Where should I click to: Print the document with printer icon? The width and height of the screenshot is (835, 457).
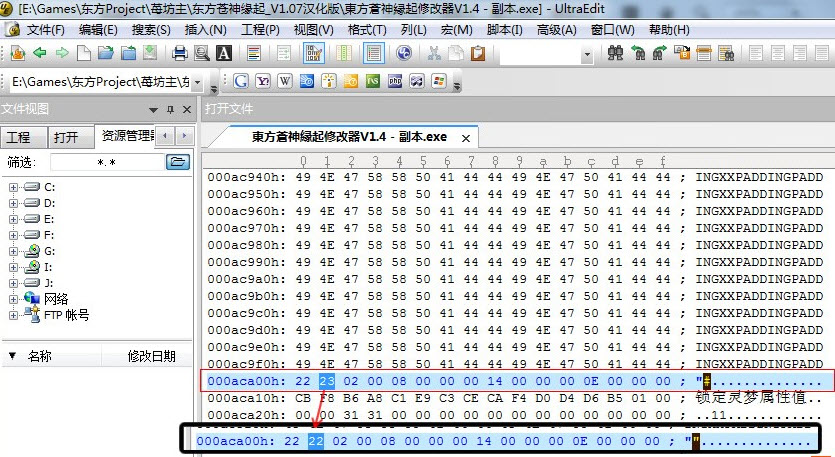click(x=180, y=53)
